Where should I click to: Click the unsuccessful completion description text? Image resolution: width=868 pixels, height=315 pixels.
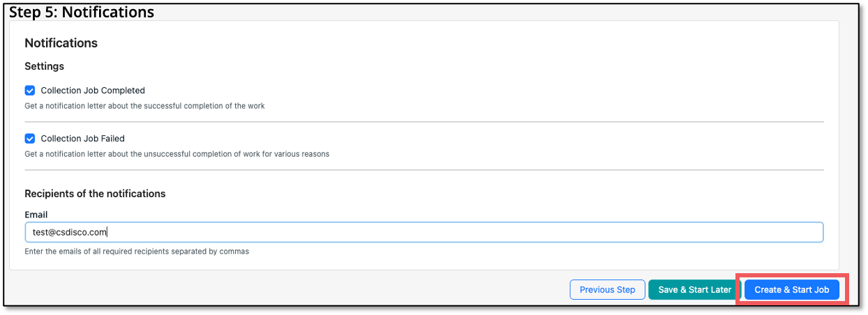(x=177, y=154)
